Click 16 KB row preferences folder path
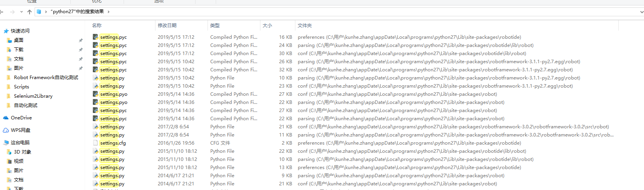The width and height of the screenshot is (644, 190). (409, 37)
